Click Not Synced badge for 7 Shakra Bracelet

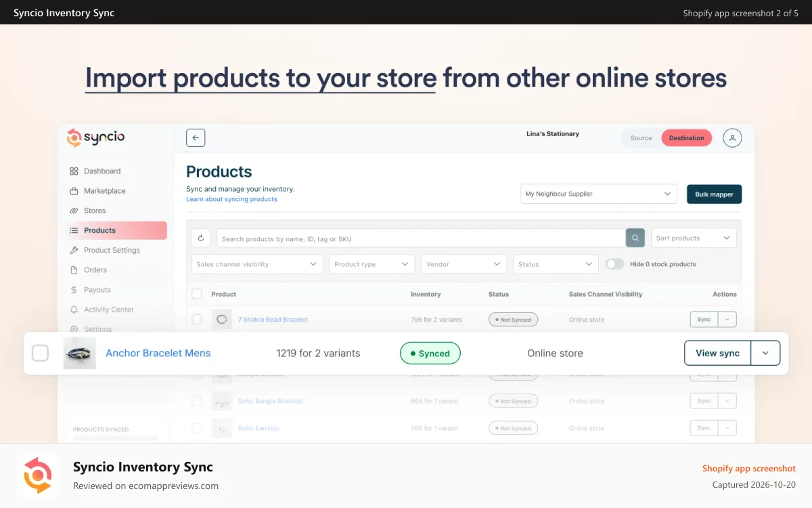coord(513,320)
